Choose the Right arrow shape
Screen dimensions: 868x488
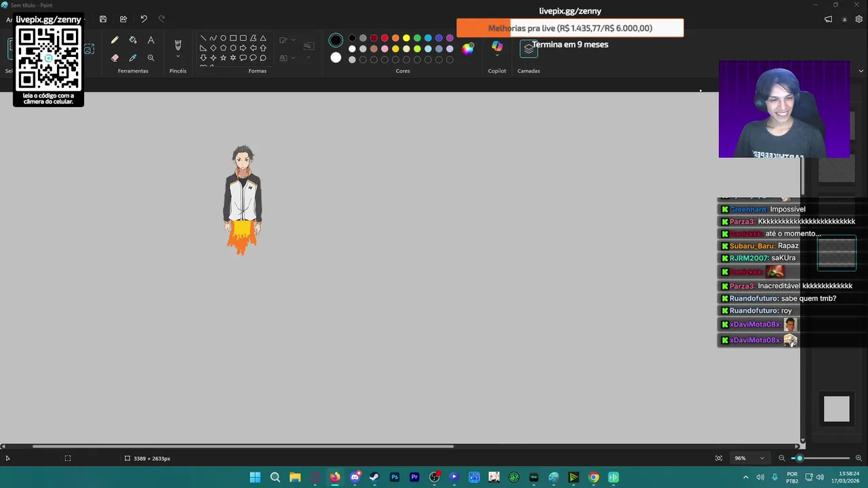pos(243,48)
